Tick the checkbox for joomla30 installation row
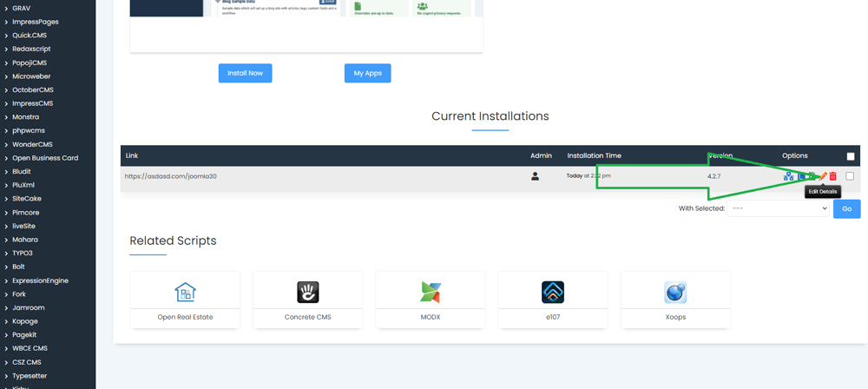Viewport: 868px width, 389px height. point(850,176)
